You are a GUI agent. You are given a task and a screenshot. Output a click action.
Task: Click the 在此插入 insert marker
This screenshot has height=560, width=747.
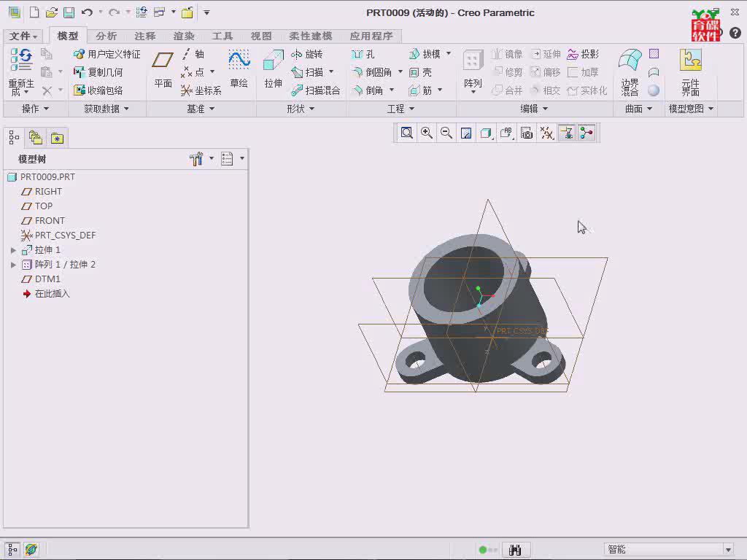click(x=47, y=294)
